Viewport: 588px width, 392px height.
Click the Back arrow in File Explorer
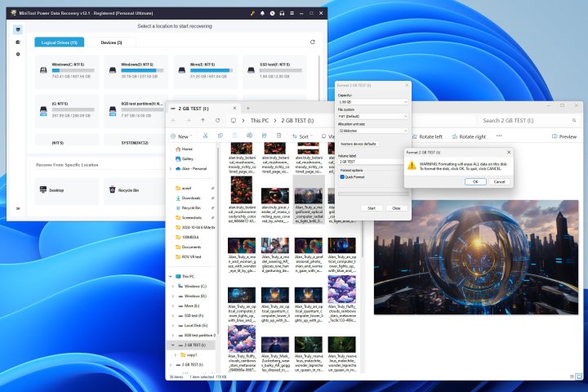pyautogui.click(x=173, y=120)
